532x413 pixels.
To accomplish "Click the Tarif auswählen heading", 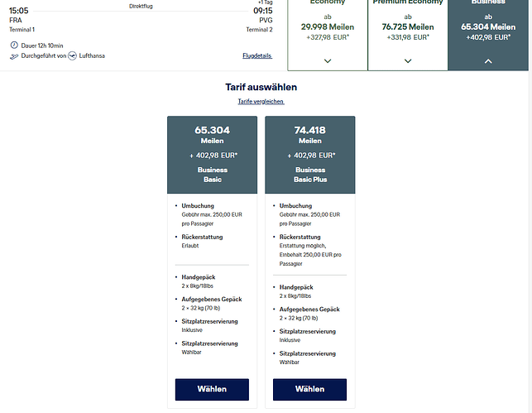I will 261,87.
